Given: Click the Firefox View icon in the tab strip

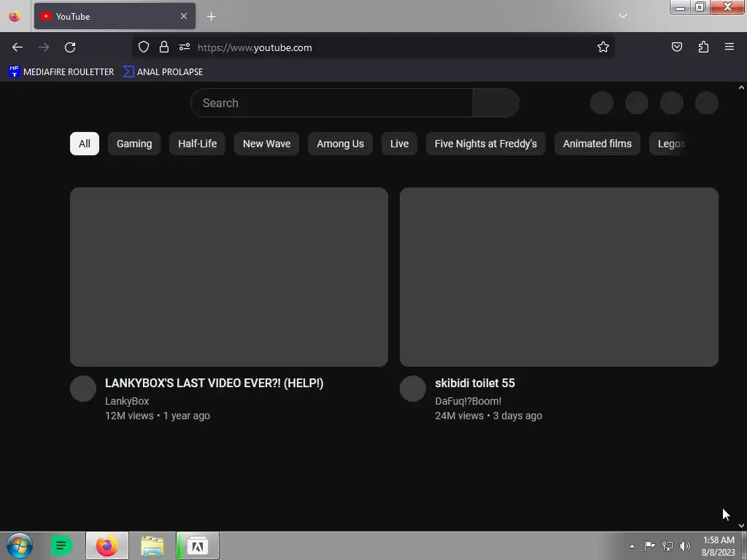Looking at the screenshot, I should 15,17.
